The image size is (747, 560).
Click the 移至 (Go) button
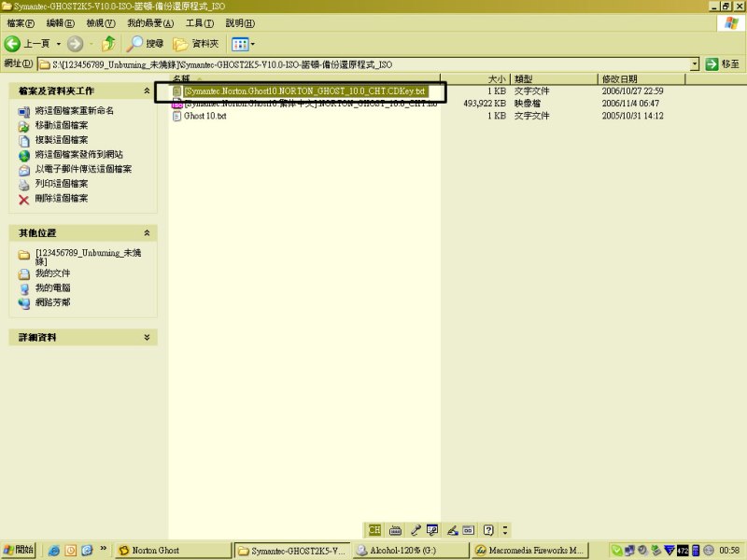[x=722, y=64]
